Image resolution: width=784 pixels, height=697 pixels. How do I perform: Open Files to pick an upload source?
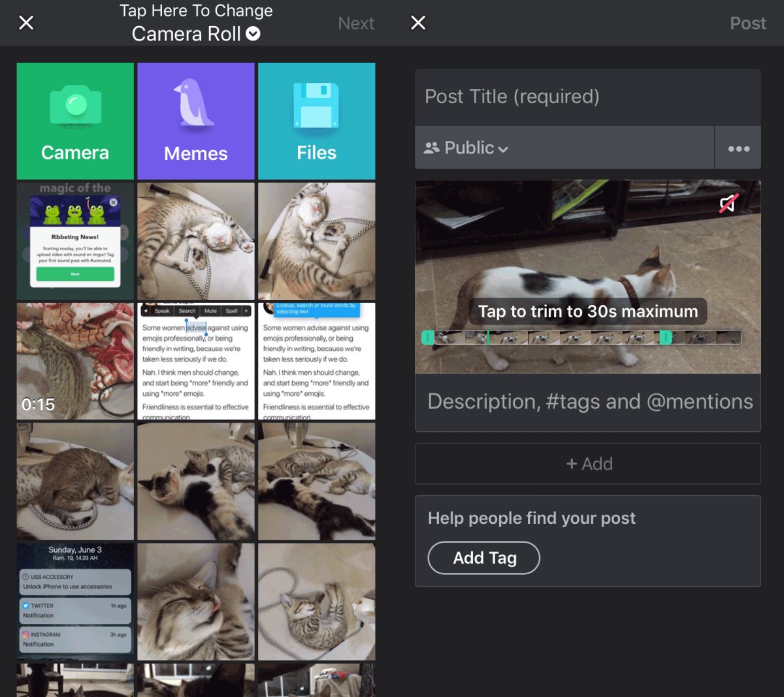pyautogui.click(x=316, y=121)
